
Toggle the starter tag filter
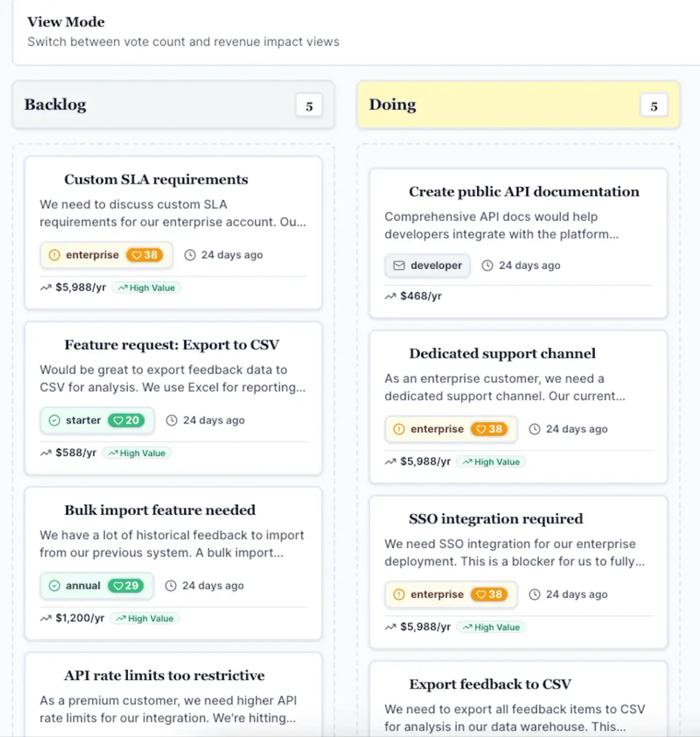point(96,421)
